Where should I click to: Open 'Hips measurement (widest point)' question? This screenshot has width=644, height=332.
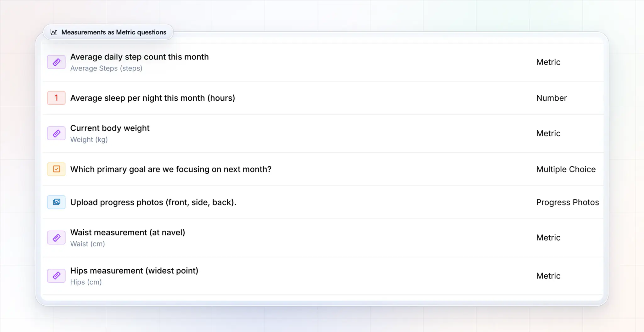click(134, 271)
